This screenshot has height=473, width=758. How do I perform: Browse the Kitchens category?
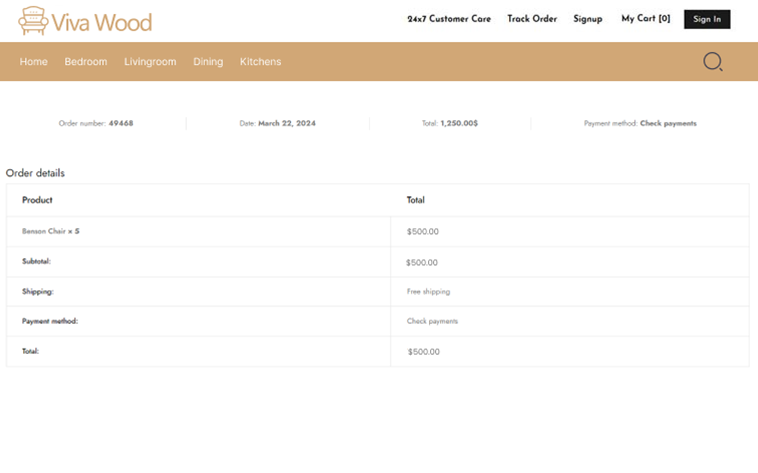260,62
